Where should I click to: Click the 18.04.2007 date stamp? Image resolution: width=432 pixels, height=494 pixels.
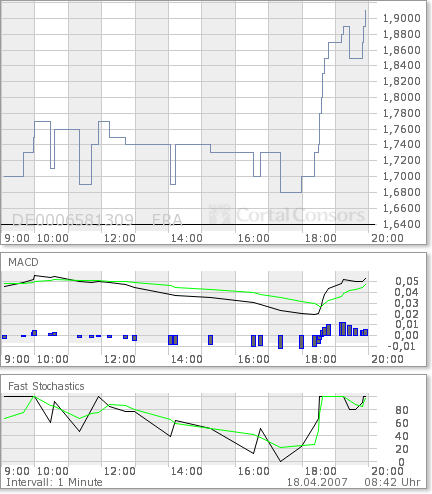317,482
